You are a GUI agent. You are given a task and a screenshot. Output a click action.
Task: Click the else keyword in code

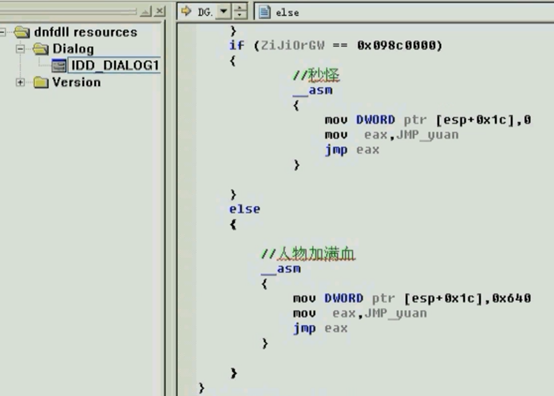tap(244, 209)
